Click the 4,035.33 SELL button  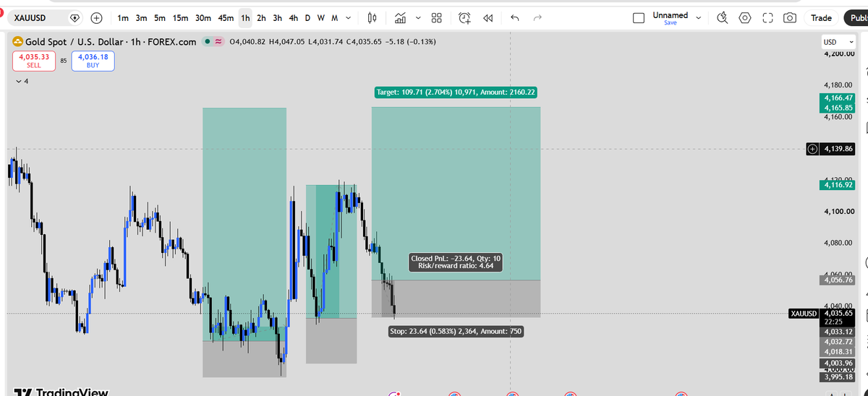(34, 61)
